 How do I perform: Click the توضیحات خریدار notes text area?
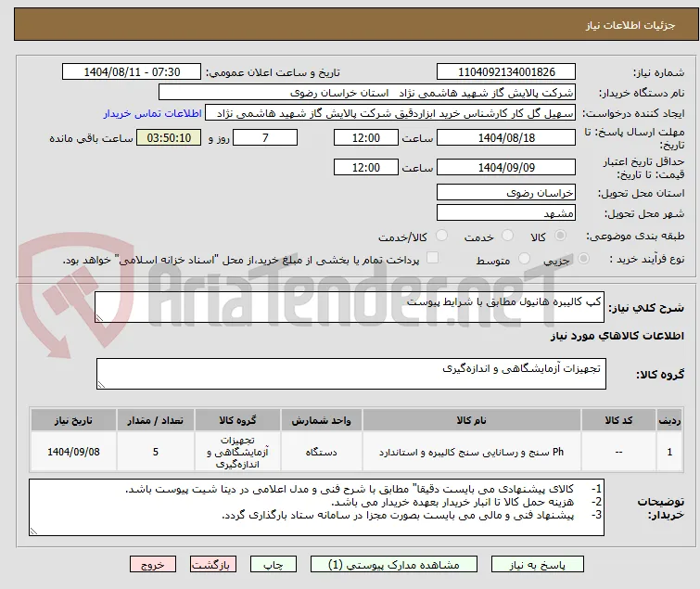tap(316, 507)
